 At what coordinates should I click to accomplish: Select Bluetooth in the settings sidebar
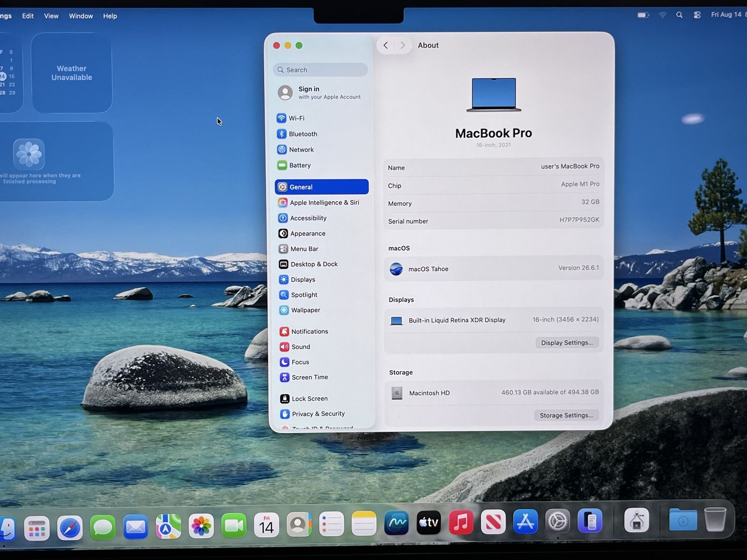322,134
